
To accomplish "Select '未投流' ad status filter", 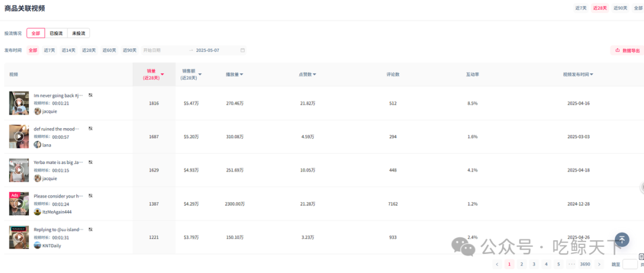I will [78, 33].
